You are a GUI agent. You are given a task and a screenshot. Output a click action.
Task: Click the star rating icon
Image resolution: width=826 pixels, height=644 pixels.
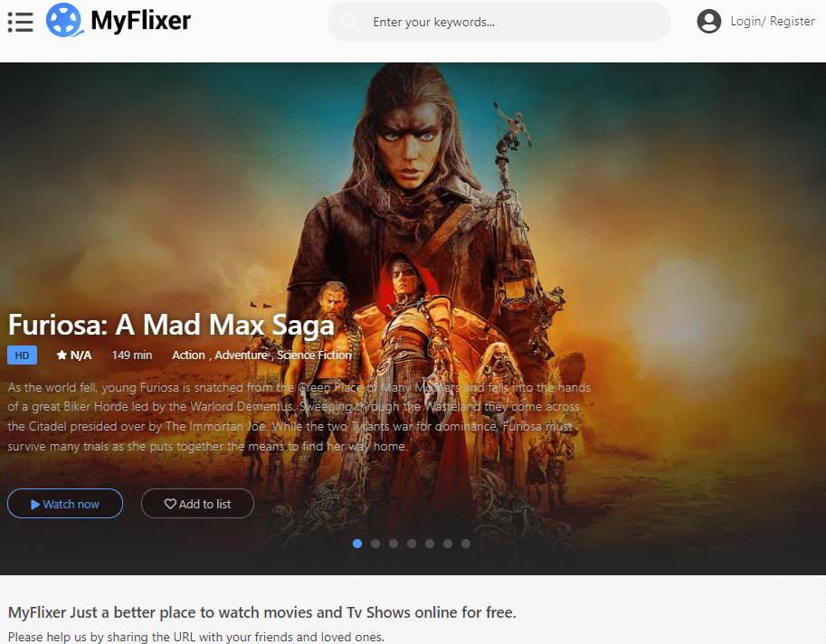coord(62,355)
